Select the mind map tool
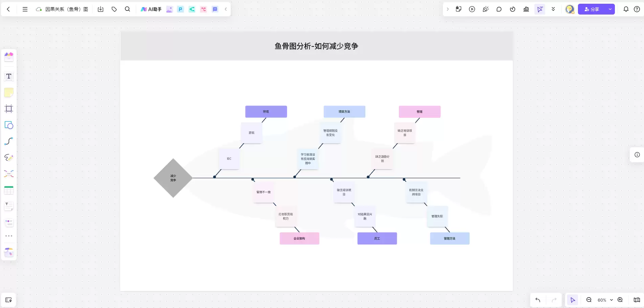The height and width of the screenshot is (308, 644). [x=9, y=174]
